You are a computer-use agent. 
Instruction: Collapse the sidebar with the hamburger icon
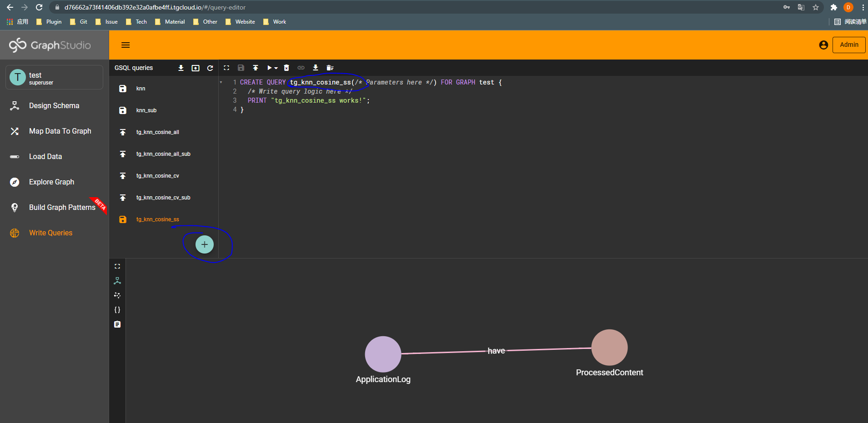[x=125, y=45]
